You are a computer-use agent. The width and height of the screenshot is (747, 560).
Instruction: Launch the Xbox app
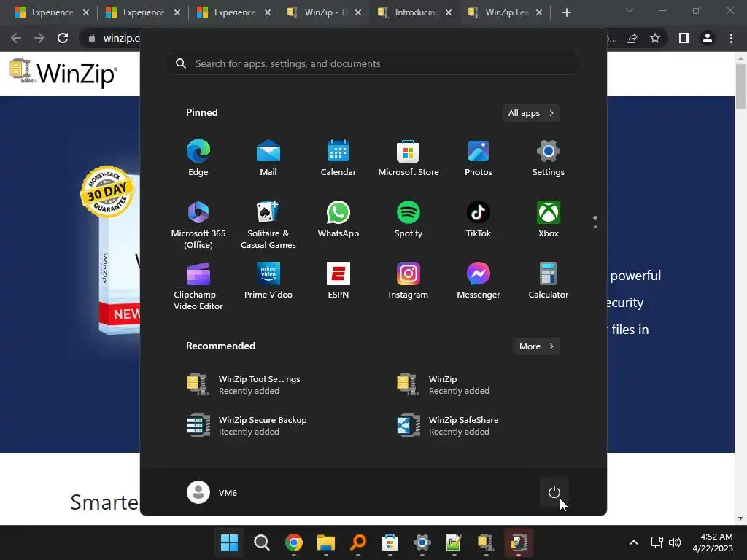coord(549,219)
